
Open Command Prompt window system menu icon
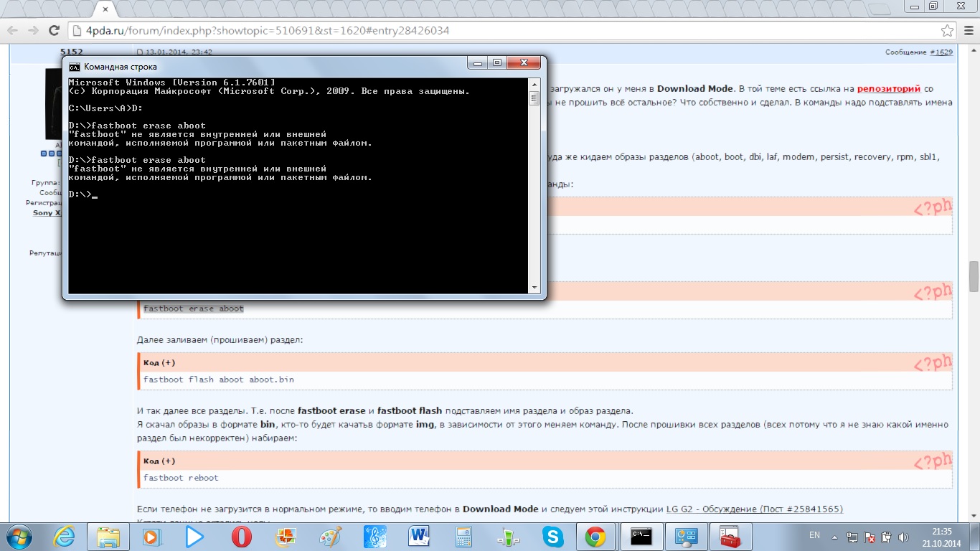tap(74, 67)
